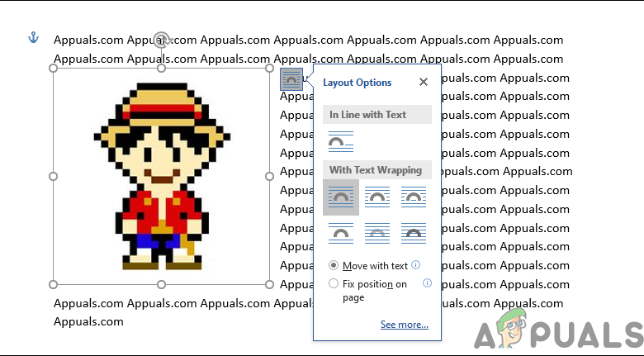The height and width of the screenshot is (356, 644).
Task: Open the See more... link
Action: coord(404,325)
